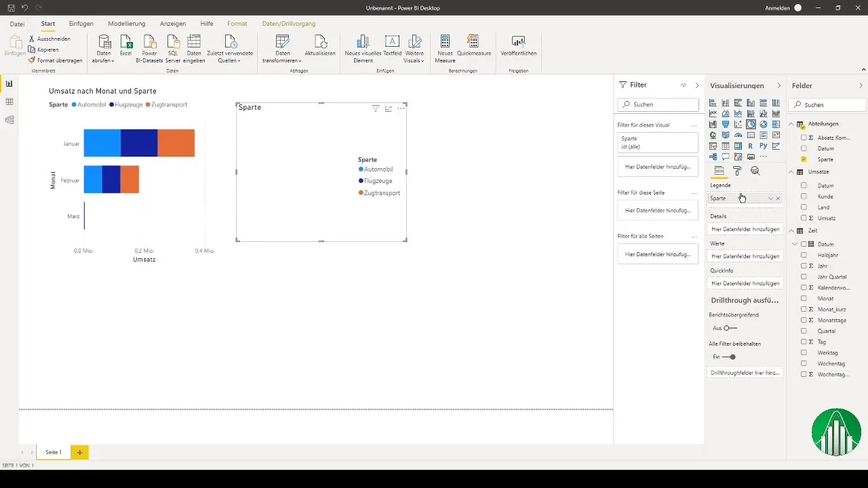Select the treemap visualization icon
This screenshot has height=488, width=868.
coord(776,124)
